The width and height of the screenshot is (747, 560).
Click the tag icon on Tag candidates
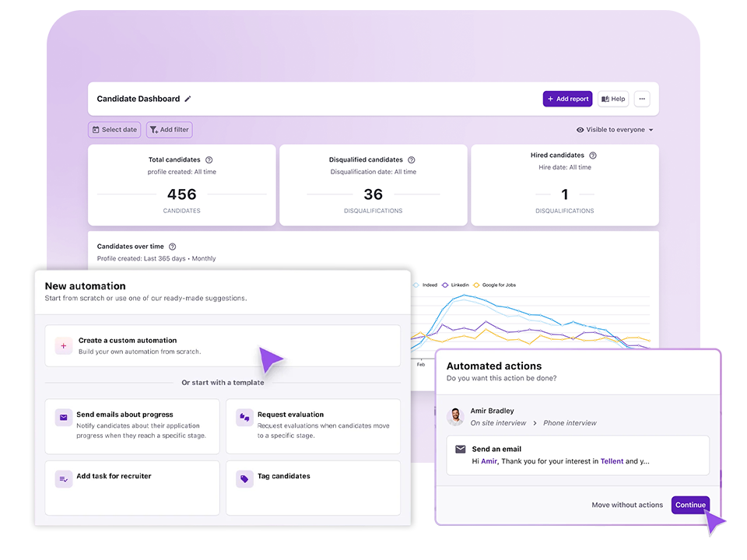coord(244,479)
